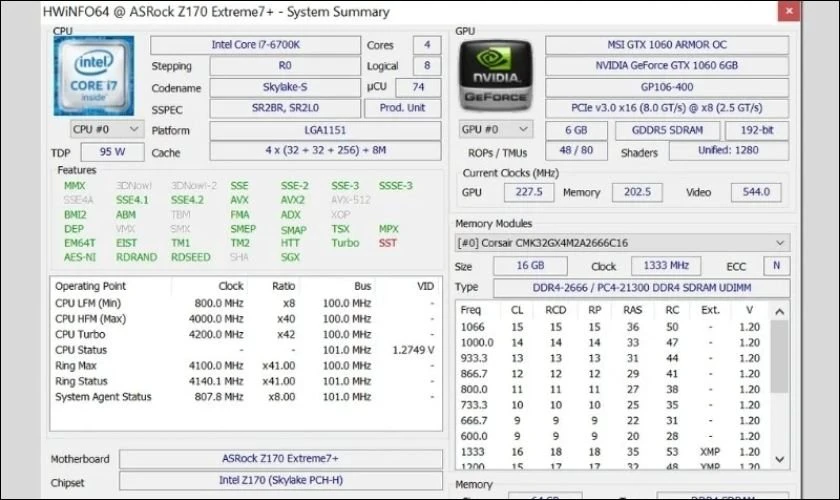Click the GDDR5 SDRAM field
840x500 pixels.
[668, 130]
